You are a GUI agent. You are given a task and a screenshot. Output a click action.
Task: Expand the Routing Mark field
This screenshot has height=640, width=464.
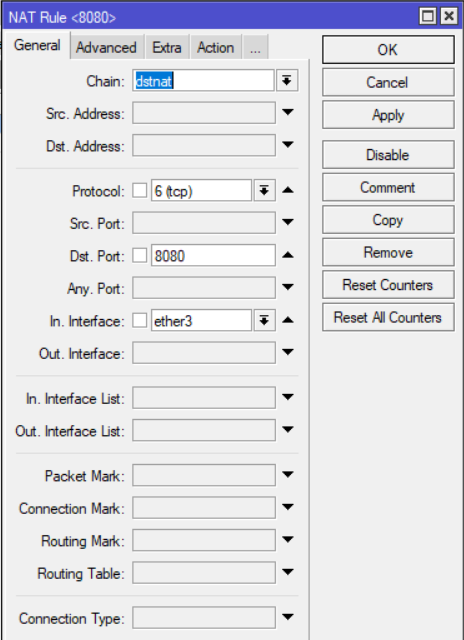(x=288, y=540)
